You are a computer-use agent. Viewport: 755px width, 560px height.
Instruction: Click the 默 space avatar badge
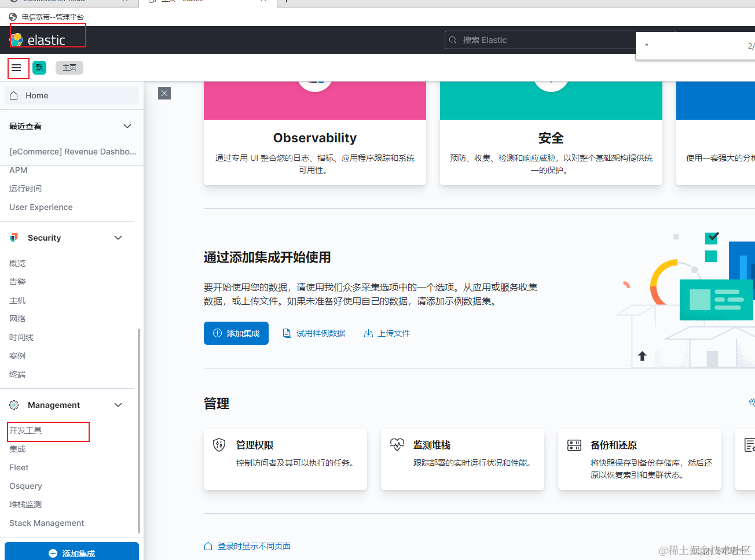[x=39, y=68]
